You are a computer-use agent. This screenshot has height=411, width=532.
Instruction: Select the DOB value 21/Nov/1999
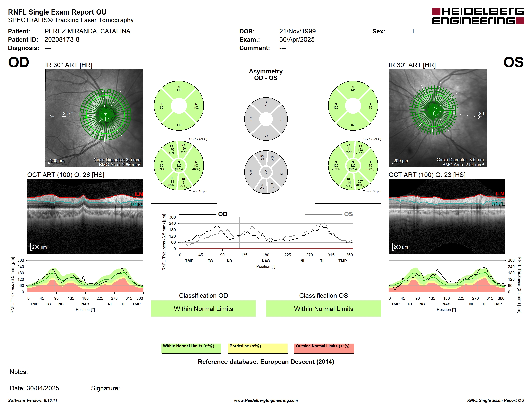tap(297, 31)
